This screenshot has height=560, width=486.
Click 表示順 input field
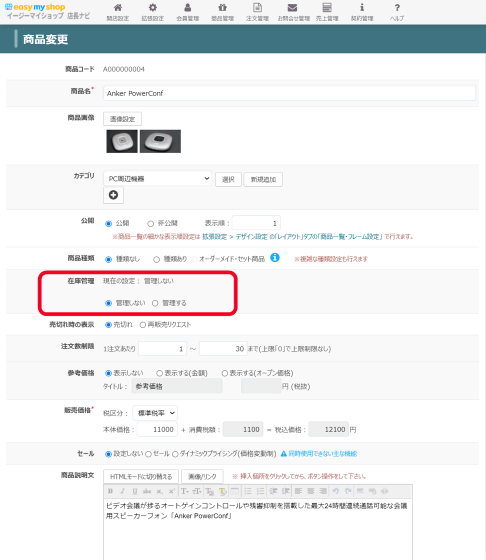[x=256, y=223]
